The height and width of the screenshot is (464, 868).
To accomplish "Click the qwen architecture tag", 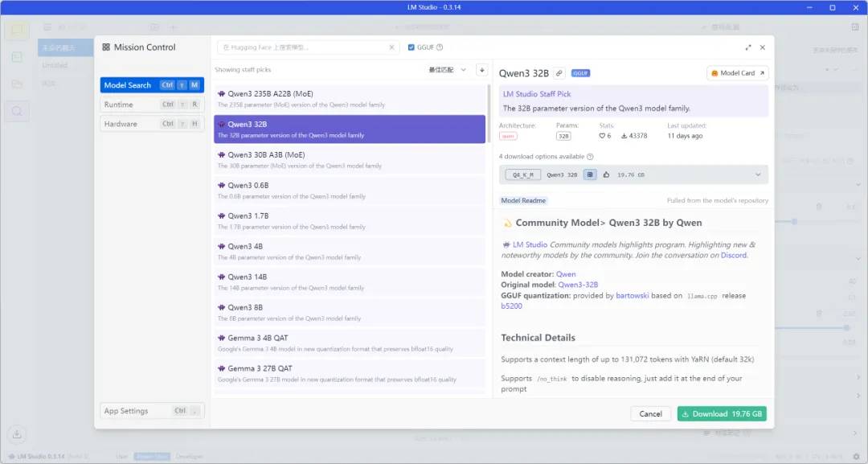I will (508, 136).
